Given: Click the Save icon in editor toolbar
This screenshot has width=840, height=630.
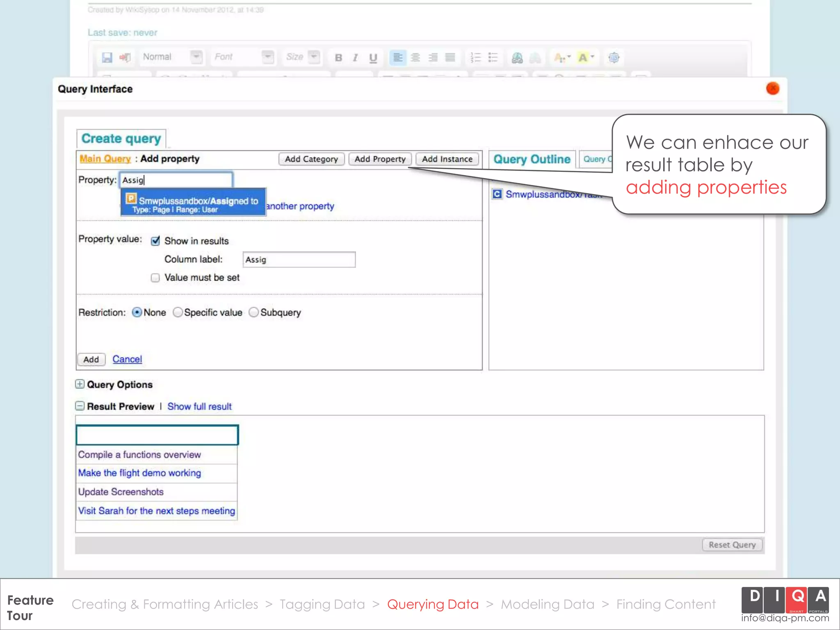Looking at the screenshot, I should pyautogui.click(x=107, y=57).
